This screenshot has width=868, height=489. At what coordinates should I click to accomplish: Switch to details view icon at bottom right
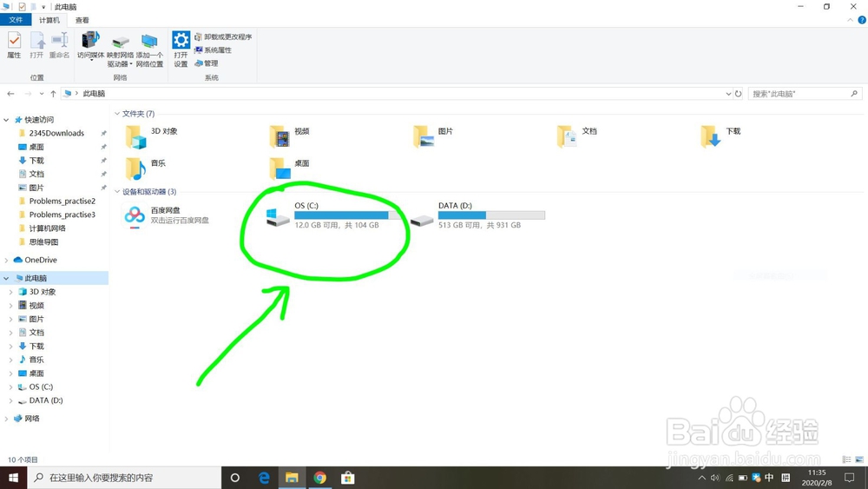point(846,459)
